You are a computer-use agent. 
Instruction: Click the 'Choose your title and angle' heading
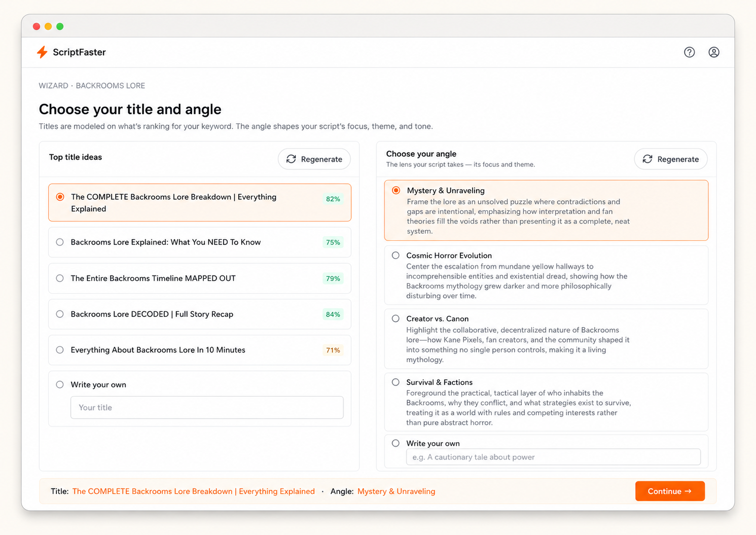pyautogui.click(x=130, y=110)
